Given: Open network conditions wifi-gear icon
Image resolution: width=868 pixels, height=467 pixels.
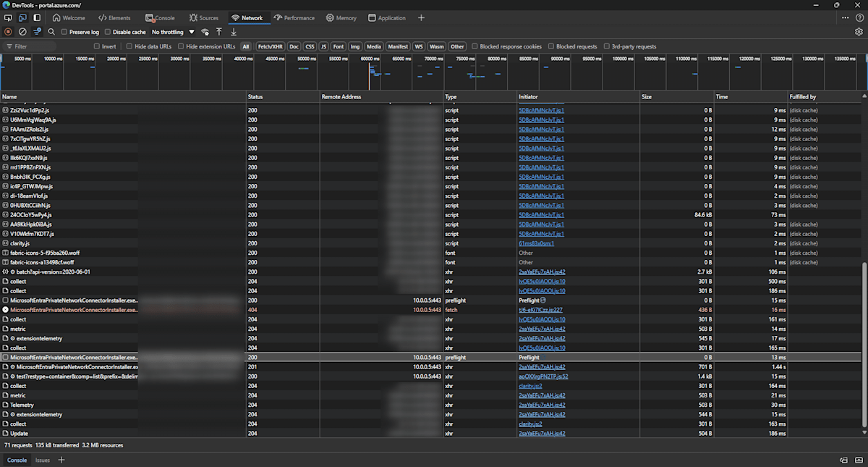Looking at the screenshot, I should (205, 32).
